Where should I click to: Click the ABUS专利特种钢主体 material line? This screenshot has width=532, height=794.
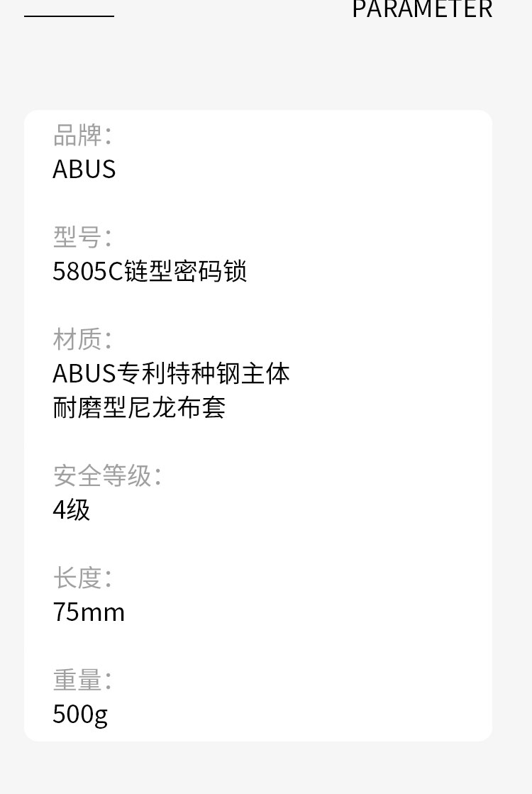click(x=171, y=374)
